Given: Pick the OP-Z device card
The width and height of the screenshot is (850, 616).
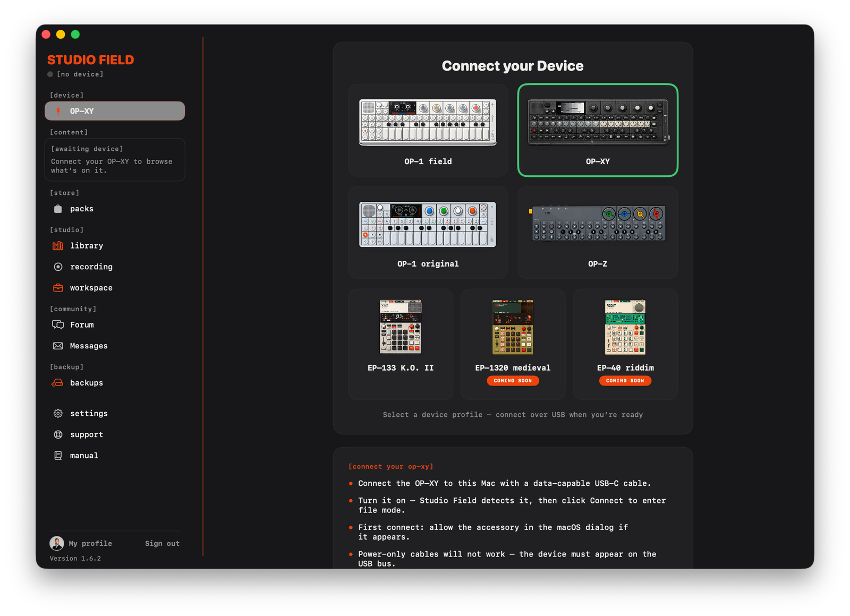Looking at the screenshot, I should (x=598, y=233).
